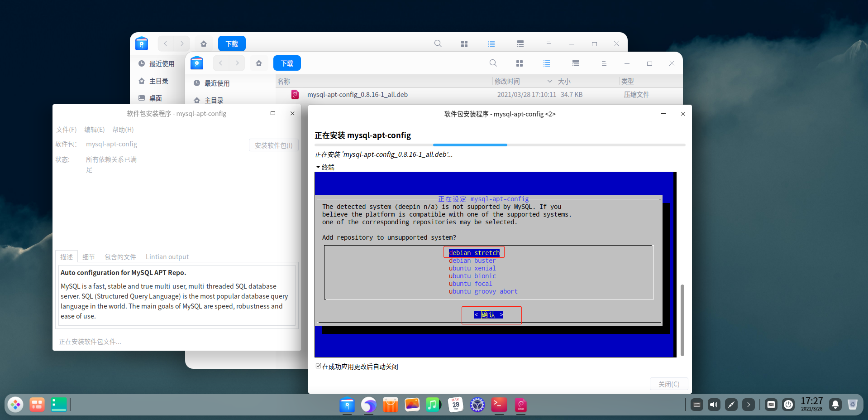Search in the front file manager window

point(493,63)
